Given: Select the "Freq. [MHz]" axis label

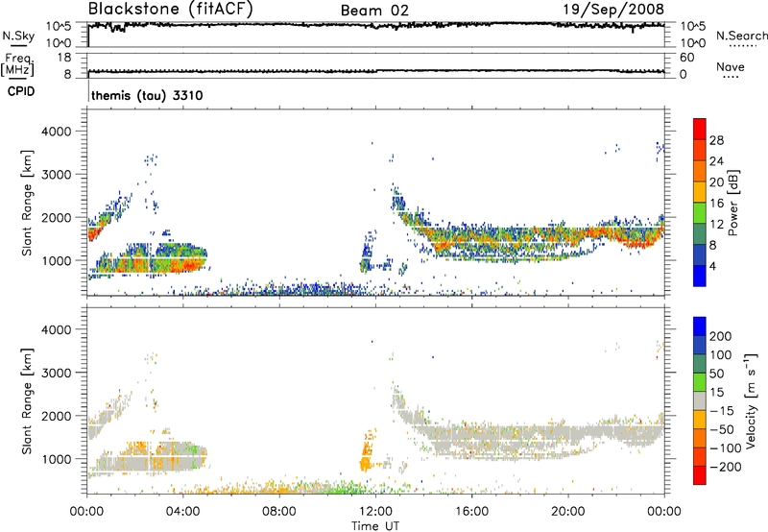Looking at the screenshot, I should pos(18,64).
